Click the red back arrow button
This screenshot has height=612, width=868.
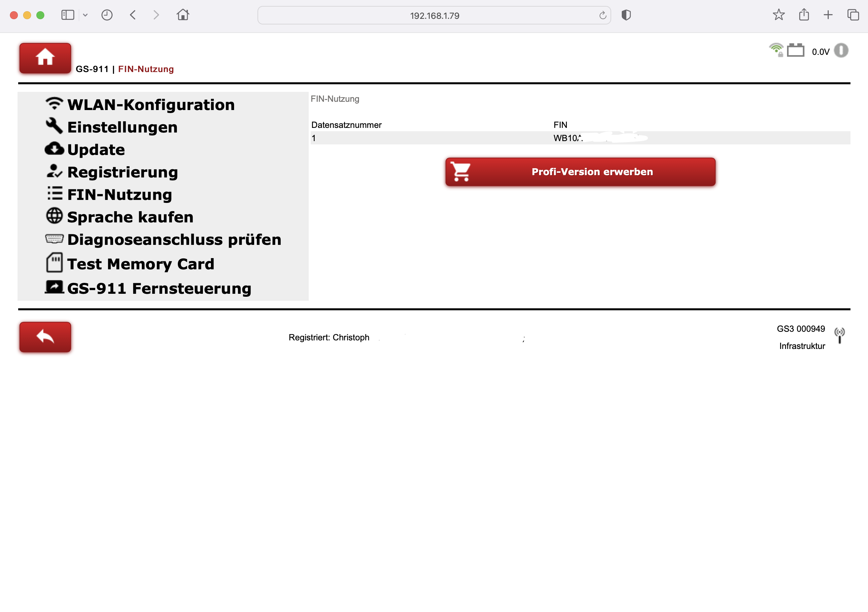[45, 337]
